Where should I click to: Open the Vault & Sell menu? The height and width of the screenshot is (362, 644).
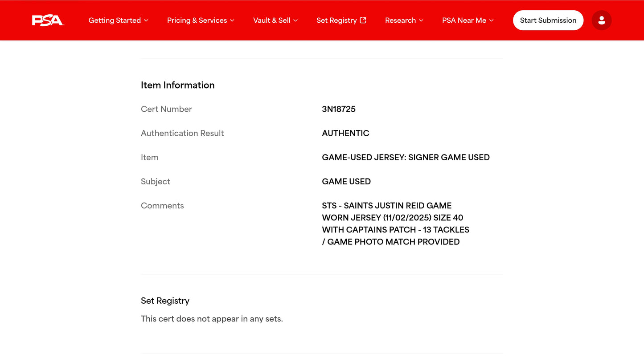point(275,20)
